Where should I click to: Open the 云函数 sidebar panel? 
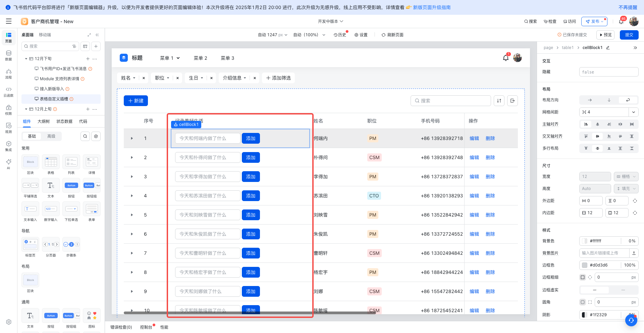9,92
